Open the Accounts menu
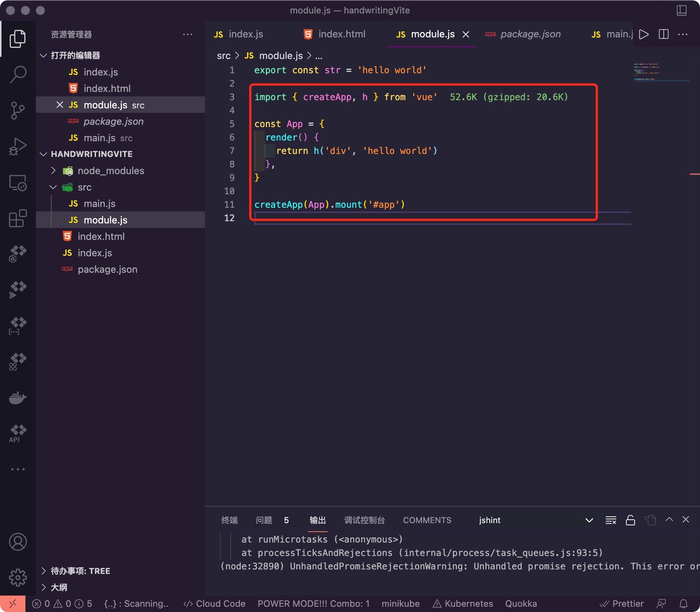This screenshot has width=700, height=612. [18, 542]
